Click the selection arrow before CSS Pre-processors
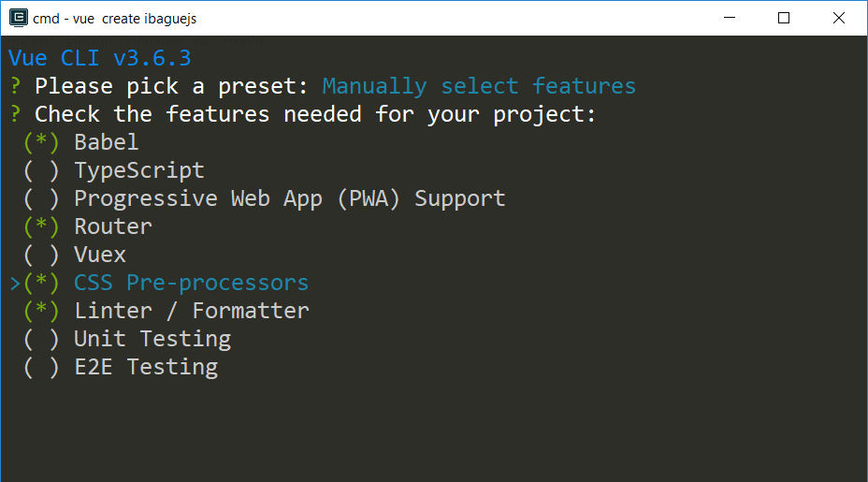The image size is (868, 482). 15,284
